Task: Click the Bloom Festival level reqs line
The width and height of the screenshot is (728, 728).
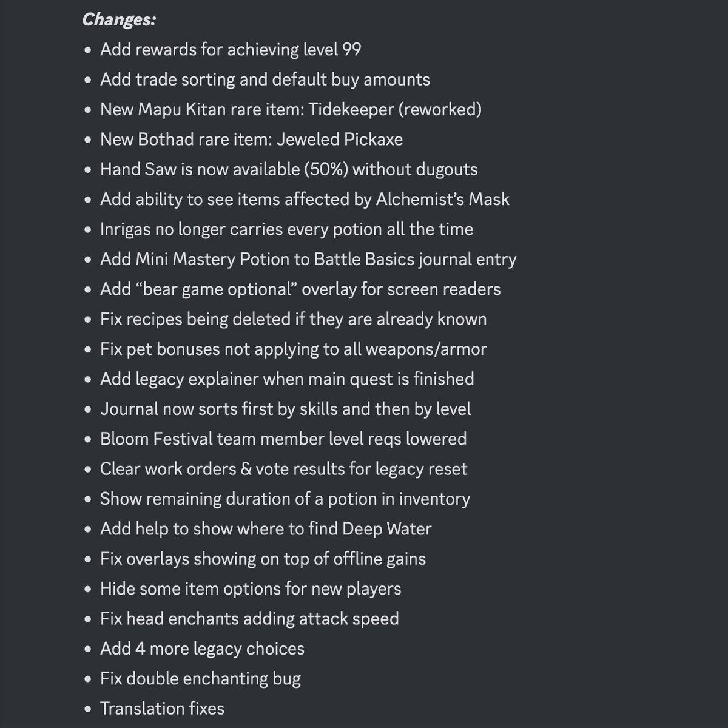Action: coord(283,439)
